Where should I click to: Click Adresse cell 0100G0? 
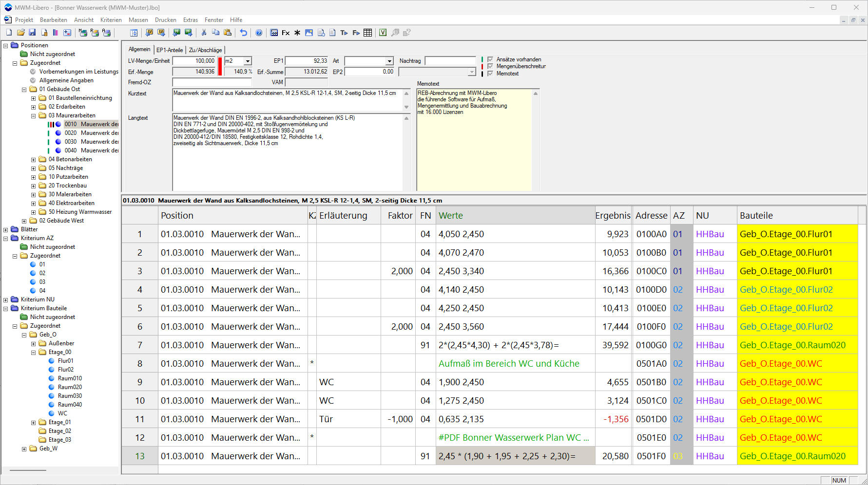click(x=651, y=345)
